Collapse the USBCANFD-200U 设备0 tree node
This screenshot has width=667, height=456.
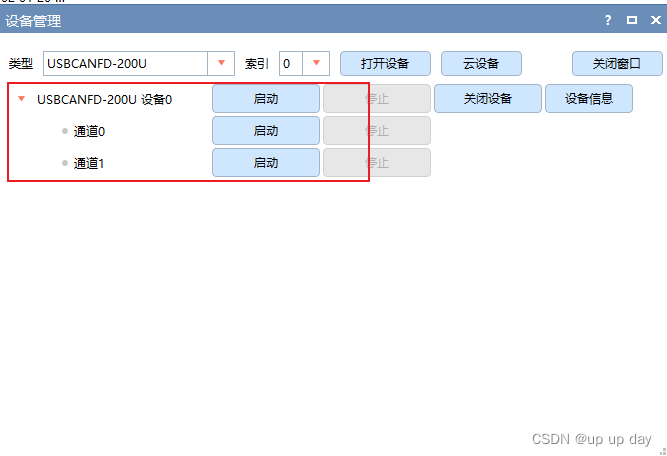click(x=21, y=99)
